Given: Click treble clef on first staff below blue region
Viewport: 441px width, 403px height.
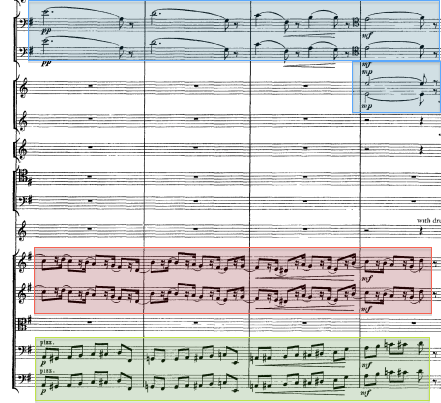Looking at the screenshot, I should [24, 89].
